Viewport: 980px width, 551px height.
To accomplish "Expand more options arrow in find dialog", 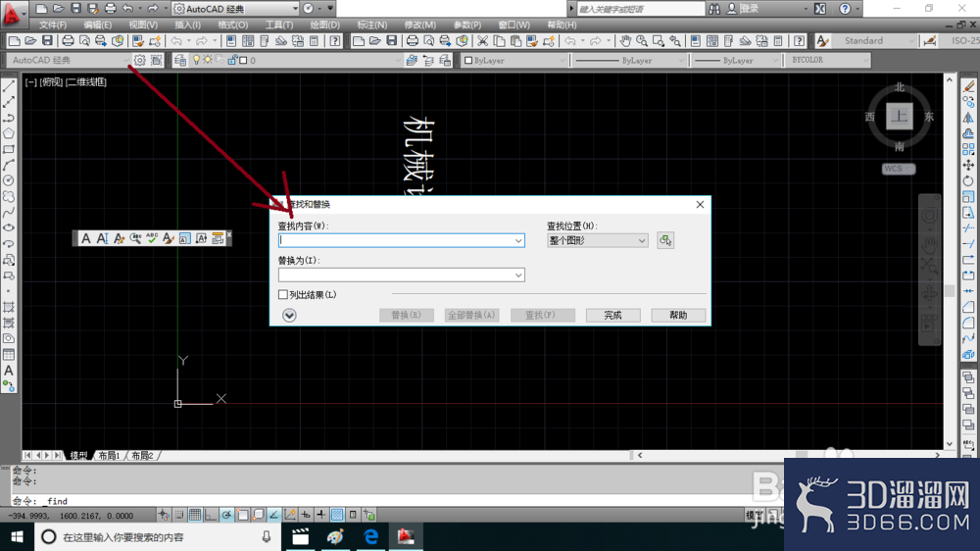I will [289, 316].
